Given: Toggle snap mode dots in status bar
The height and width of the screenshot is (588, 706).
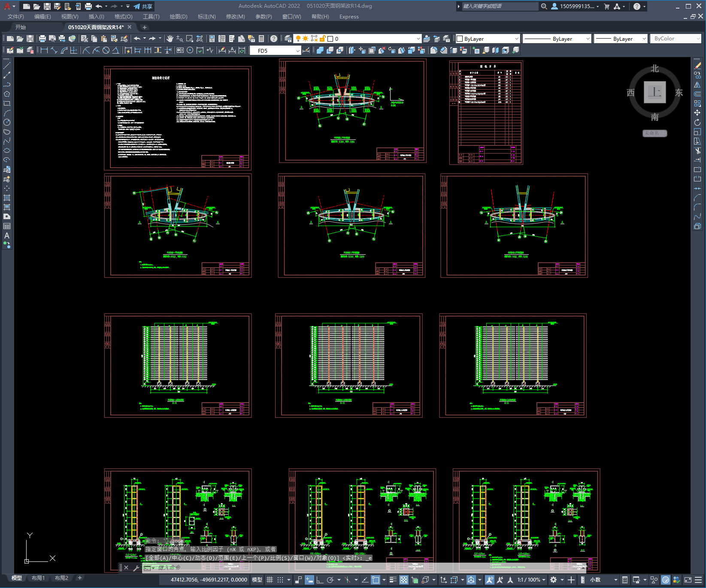Looking at the screenshot, I should pyautogui.click(x=280, y=580).
